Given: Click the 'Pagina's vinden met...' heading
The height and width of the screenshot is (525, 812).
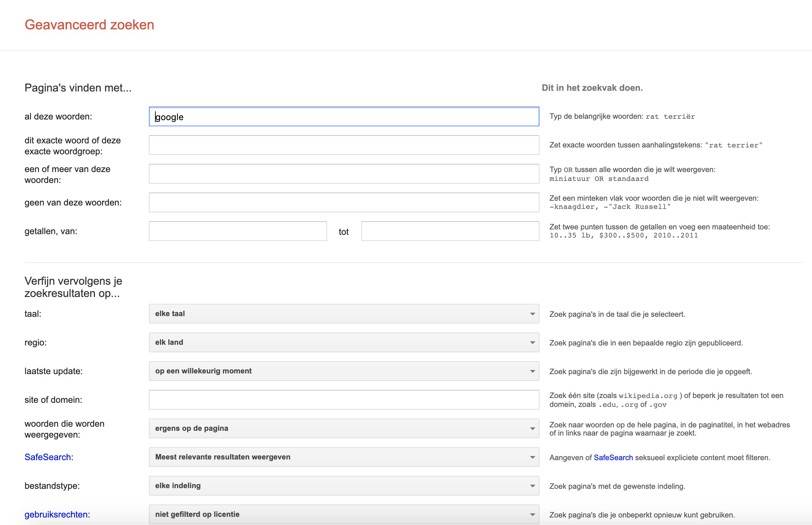Looking at the screenshot, I should [x=78, y=88].
